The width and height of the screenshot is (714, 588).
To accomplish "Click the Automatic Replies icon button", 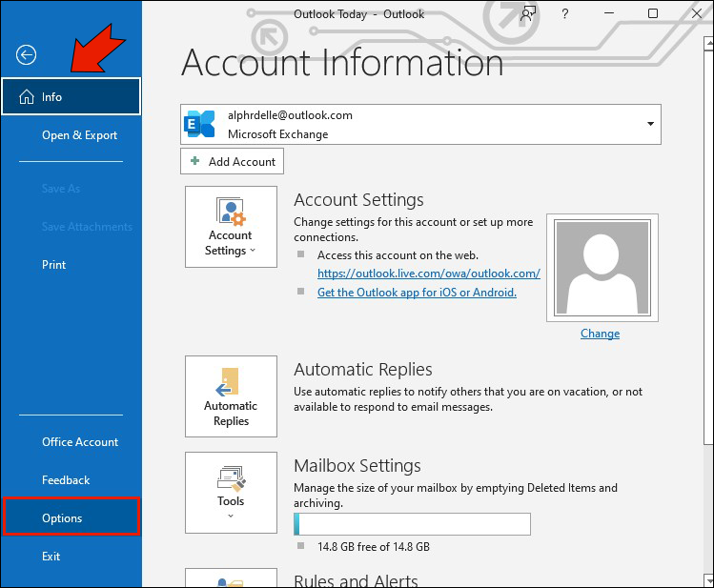I will tap(231, 396).
